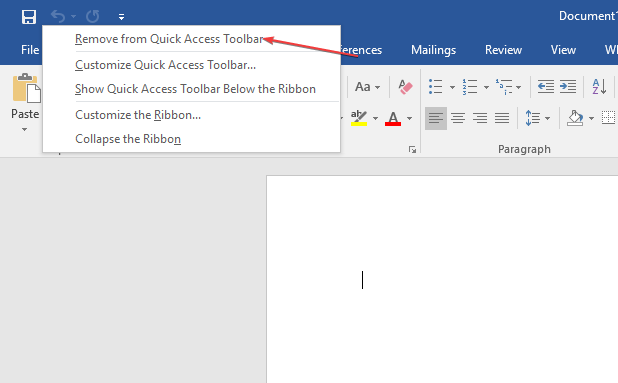Toggle Align Left paragraph alignment
Viewport: 618px width, 383px height.
(x=436, y=118)
